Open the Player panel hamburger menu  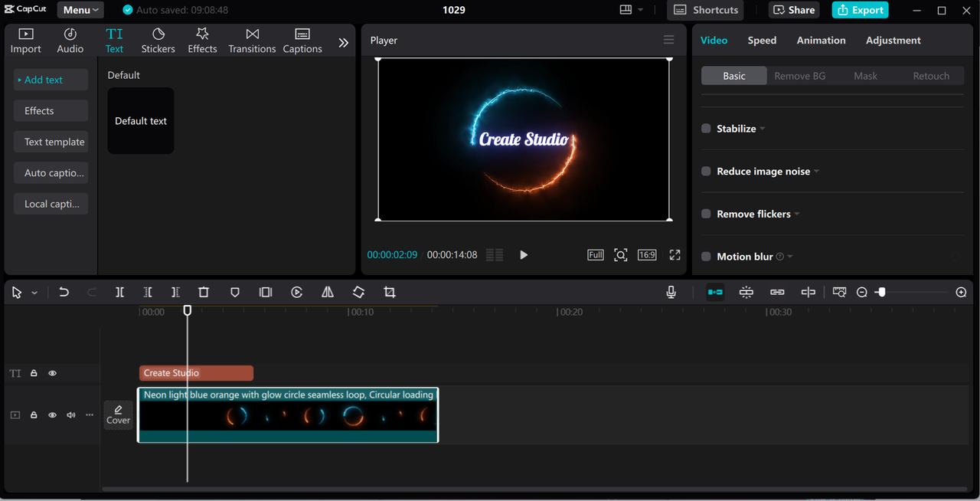coord(669,40)
